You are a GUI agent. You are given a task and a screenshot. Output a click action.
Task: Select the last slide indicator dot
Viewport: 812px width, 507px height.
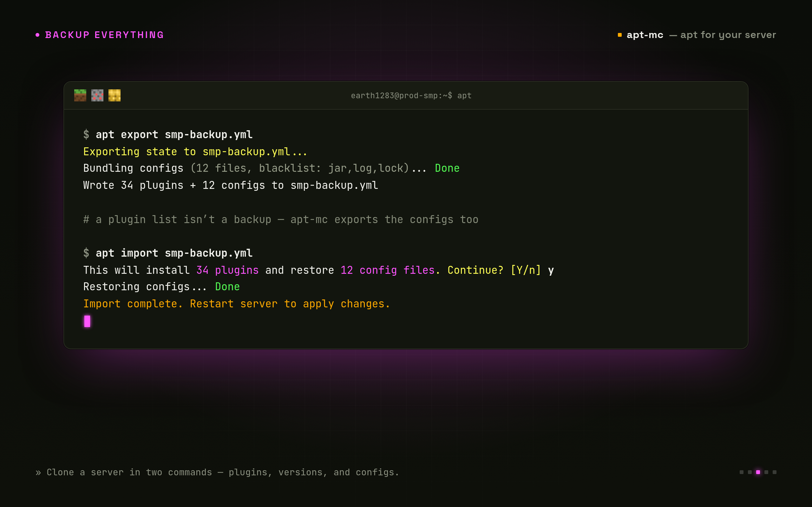tap(775, 472)
